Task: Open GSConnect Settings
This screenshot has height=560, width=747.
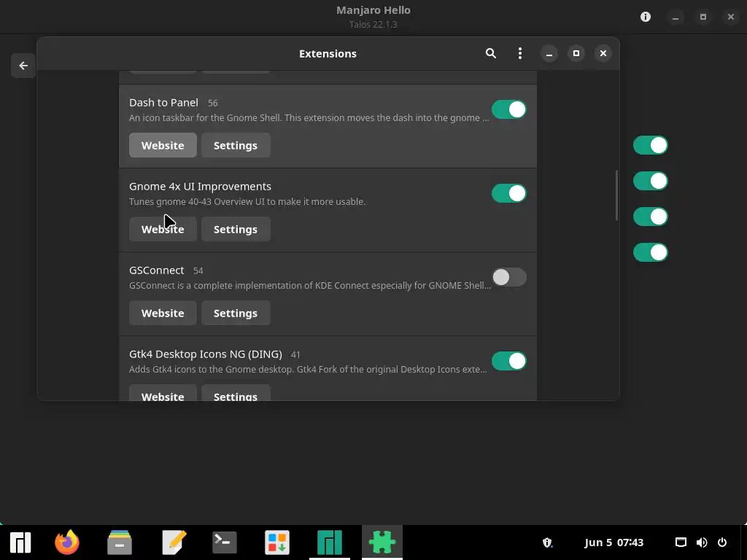Action: tap(236, 313)
